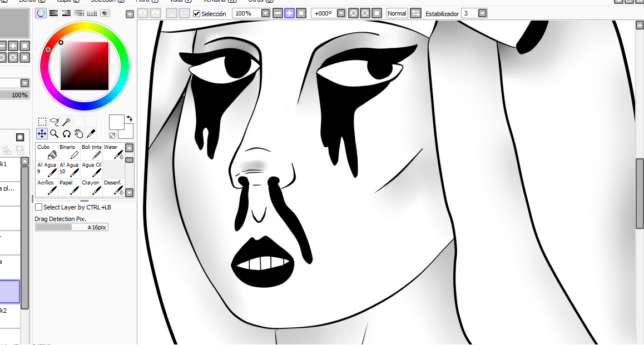Screen dimensions: 644x345
Task: Zoom in using navigator plus button
Action: (x=13, y=46)
